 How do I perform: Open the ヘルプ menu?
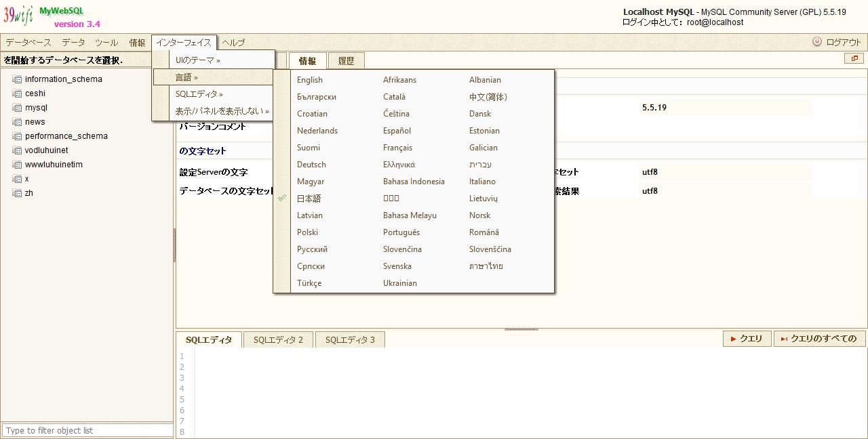[233, 42]
